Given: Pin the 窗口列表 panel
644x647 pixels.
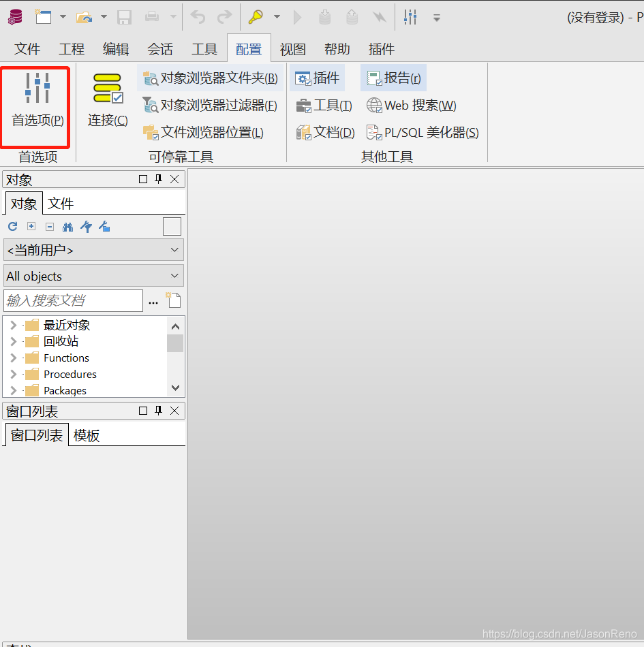Looking at the screenshot, I should [159, 411].
